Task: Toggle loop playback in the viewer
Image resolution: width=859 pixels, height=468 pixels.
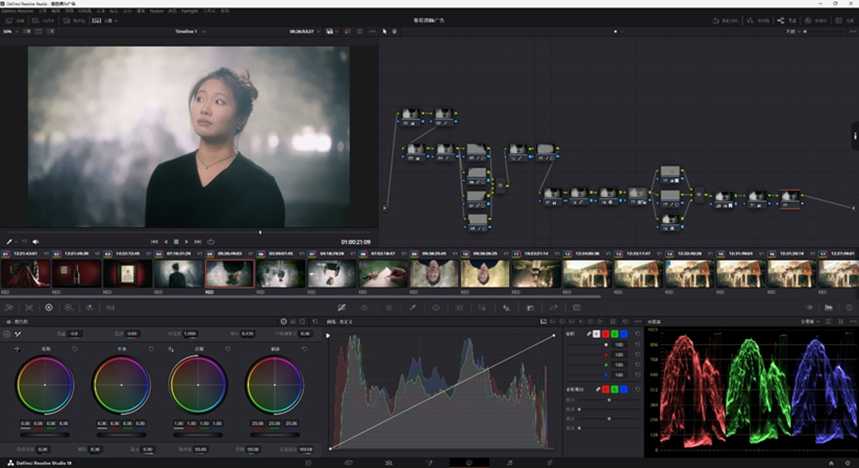Action: tap(211, 241)
